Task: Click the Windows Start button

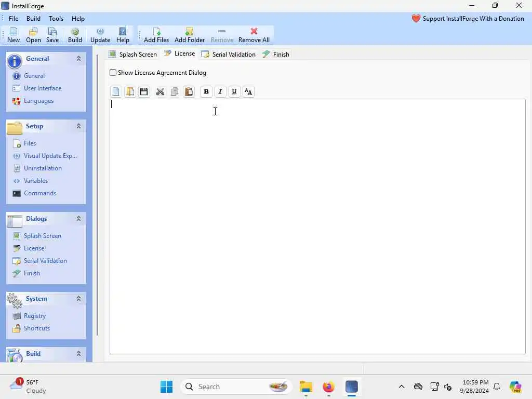Action: pyautogui.click(x=166, y=387)
